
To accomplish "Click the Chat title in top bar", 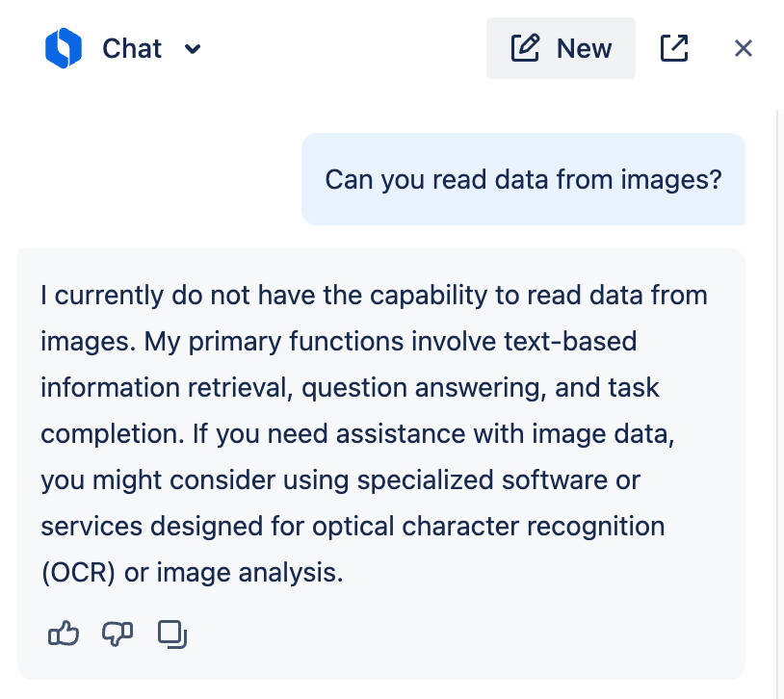I will [x=131, y=48].
